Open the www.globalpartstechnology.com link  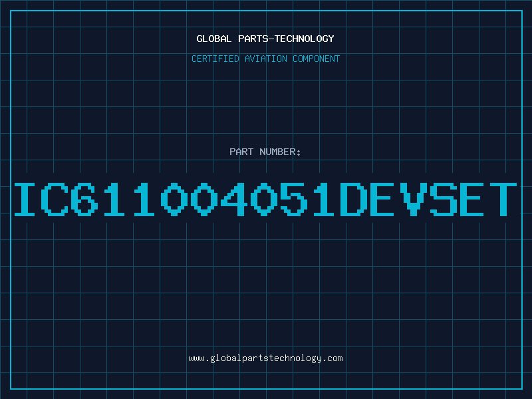coord(265,358)
